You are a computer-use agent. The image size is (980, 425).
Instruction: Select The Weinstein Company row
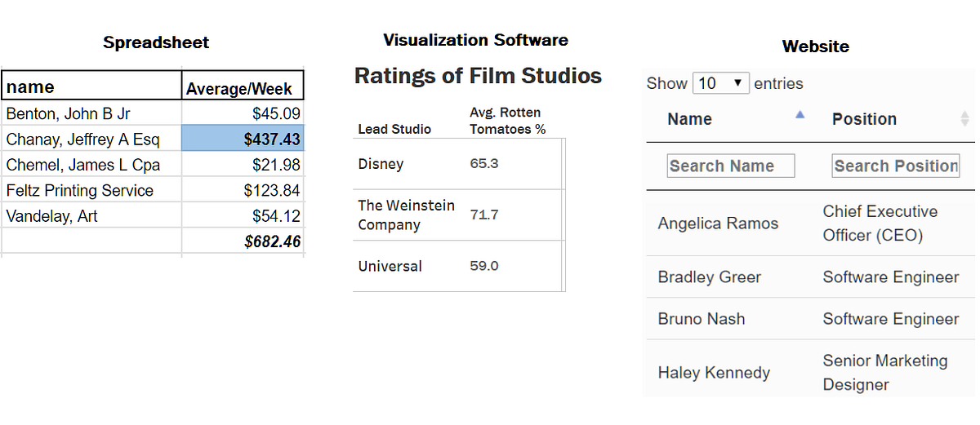pyautogui.click(x=458, y=215)
